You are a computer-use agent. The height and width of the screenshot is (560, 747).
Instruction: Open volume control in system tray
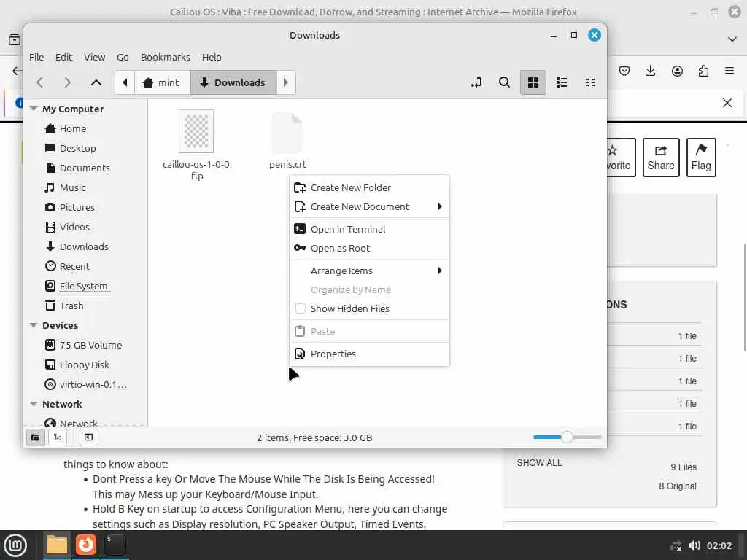(694, 545)
